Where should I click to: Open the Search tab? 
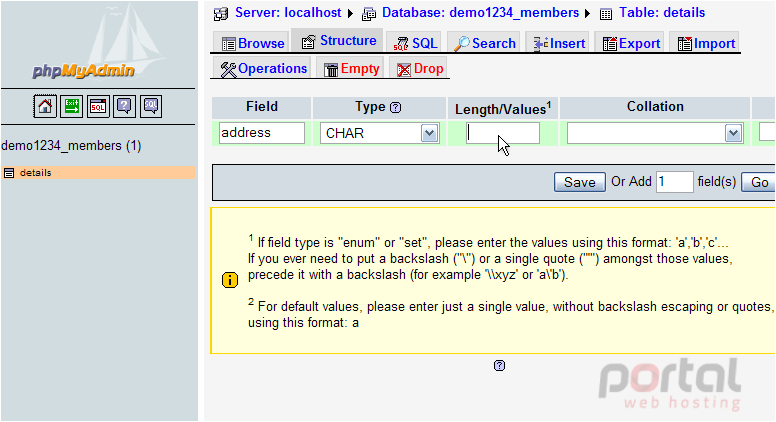[x=485, y=43]
